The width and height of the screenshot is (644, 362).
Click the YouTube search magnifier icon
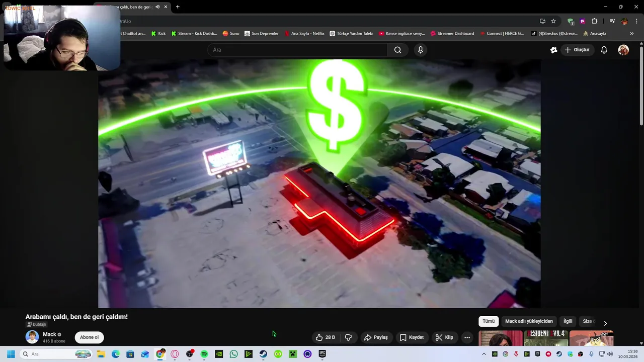point(397,50)
